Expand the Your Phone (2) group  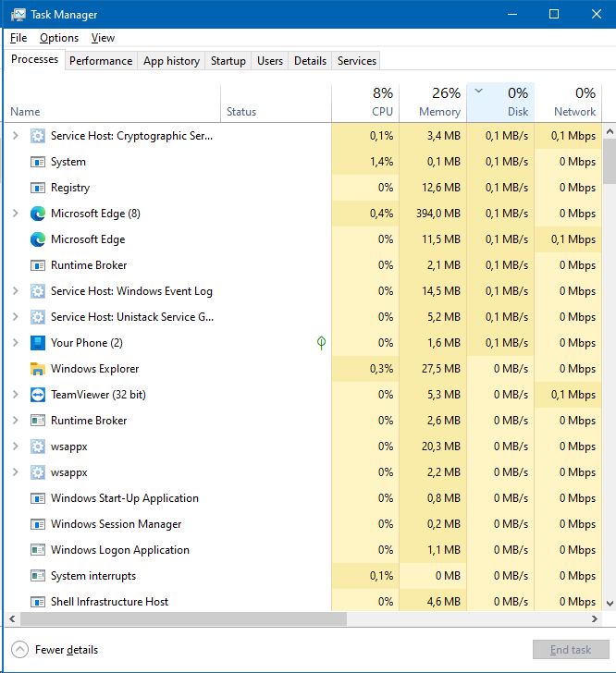16,342
